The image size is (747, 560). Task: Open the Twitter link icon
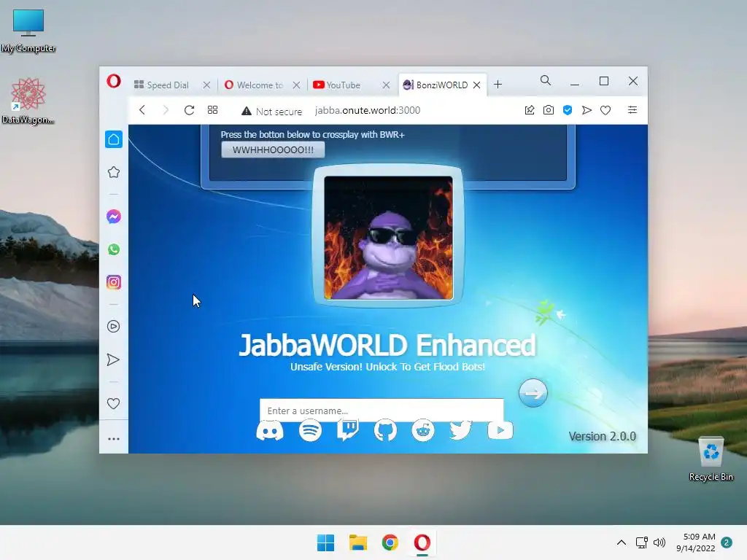click(x=461, y=430)
